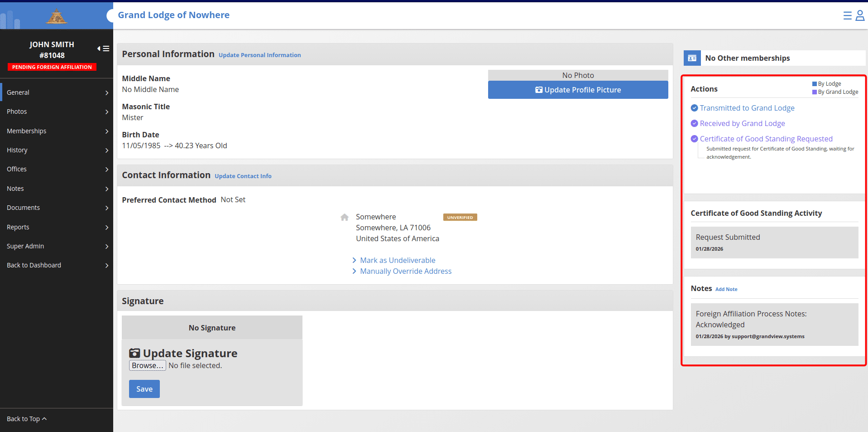Click the member number #81048
The height and width of the screenshot is (432, 868).
tap(52, 55)
